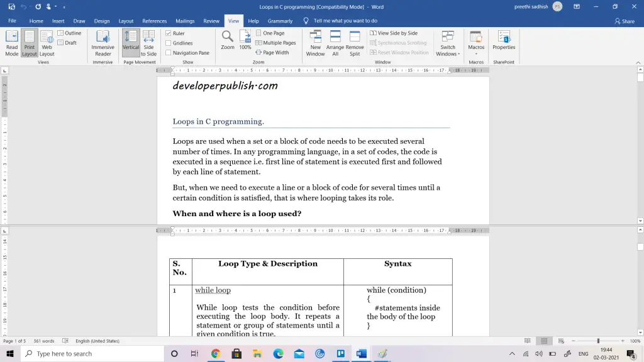
Task: Go to the Review tab
Action: 211,21
